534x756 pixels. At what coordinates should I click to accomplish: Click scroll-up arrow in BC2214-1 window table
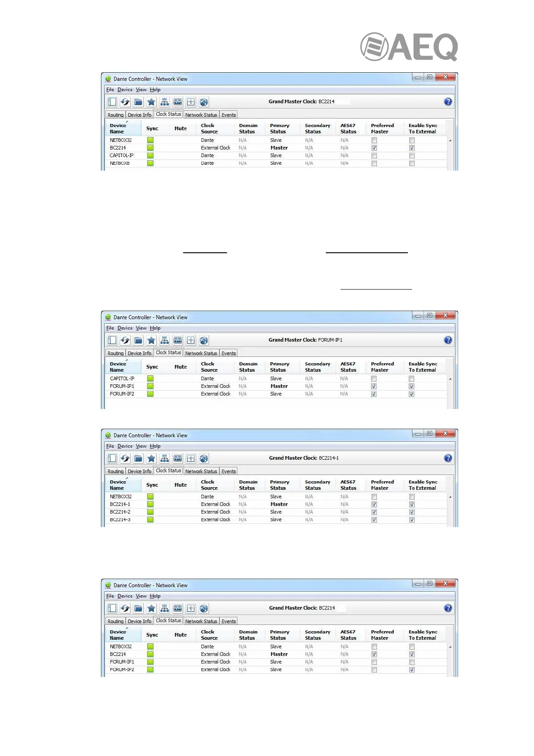pos(450,497)
